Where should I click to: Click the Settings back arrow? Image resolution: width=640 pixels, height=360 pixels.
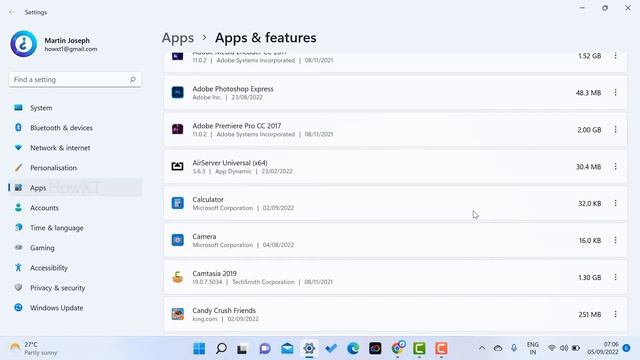pos(12,12)
